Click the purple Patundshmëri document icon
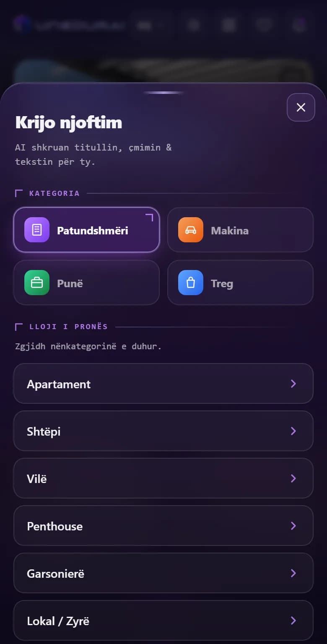 37,230
